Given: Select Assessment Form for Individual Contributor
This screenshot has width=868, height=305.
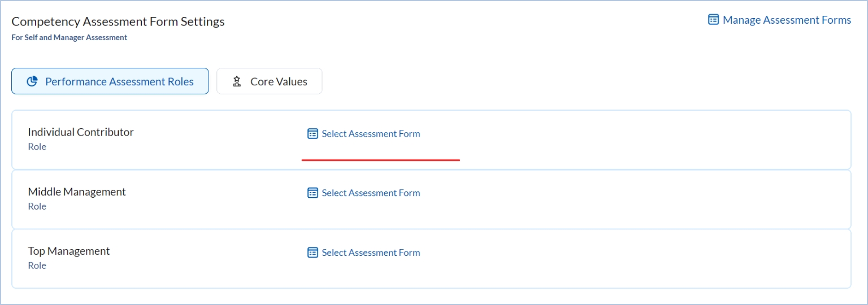Looking at the screenshot, I should pos(371,134).
